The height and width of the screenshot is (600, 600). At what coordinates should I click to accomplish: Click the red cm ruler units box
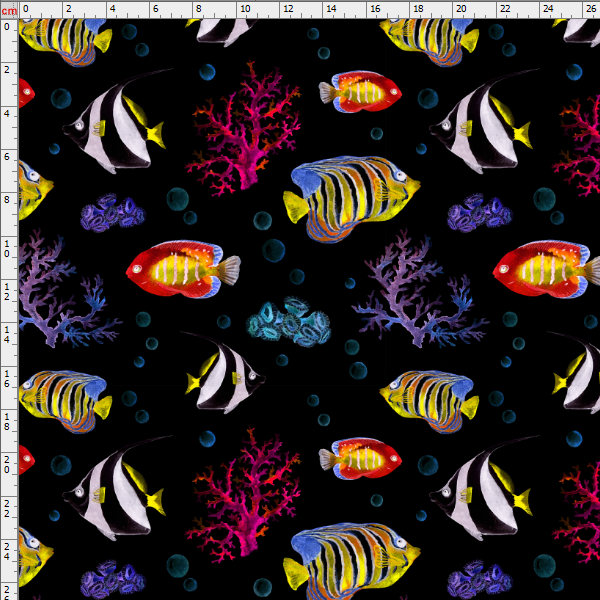[x=9, y=10]
